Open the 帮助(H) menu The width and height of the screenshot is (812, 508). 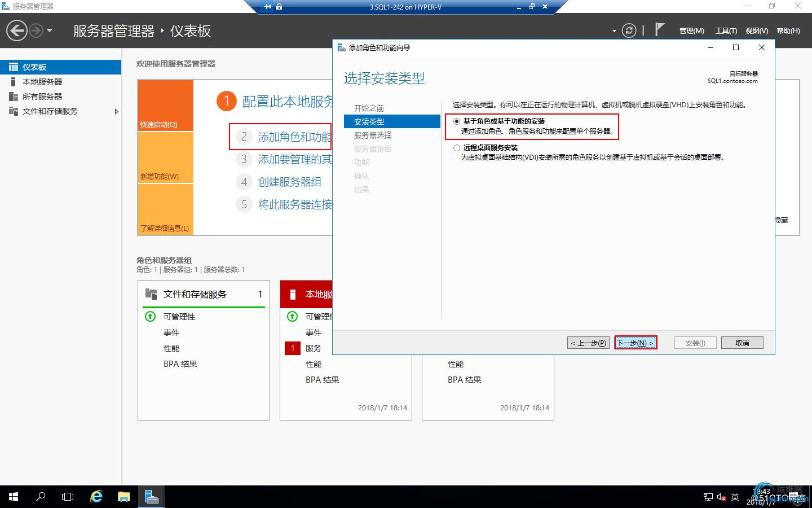788,31
